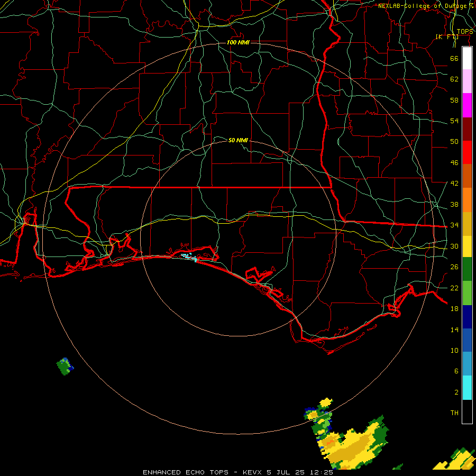
Task: Click the "34" legend value
Action: pyautogui.click(x=454, y=225)
